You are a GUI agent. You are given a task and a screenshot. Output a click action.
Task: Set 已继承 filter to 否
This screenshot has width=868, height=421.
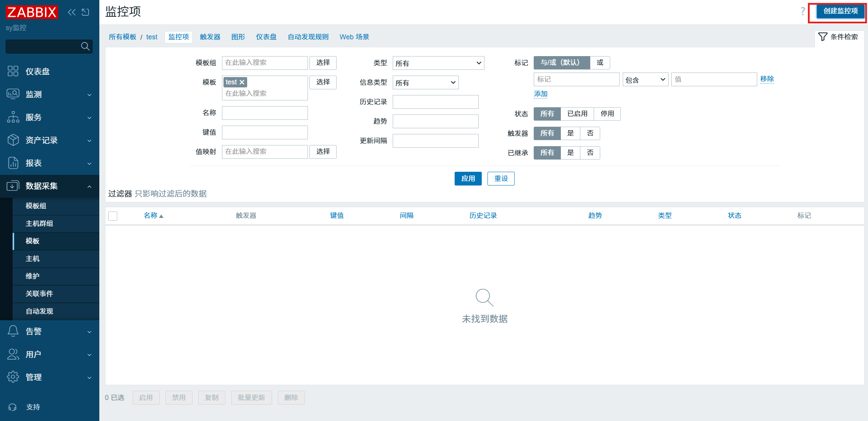click(x=590, y=153)
